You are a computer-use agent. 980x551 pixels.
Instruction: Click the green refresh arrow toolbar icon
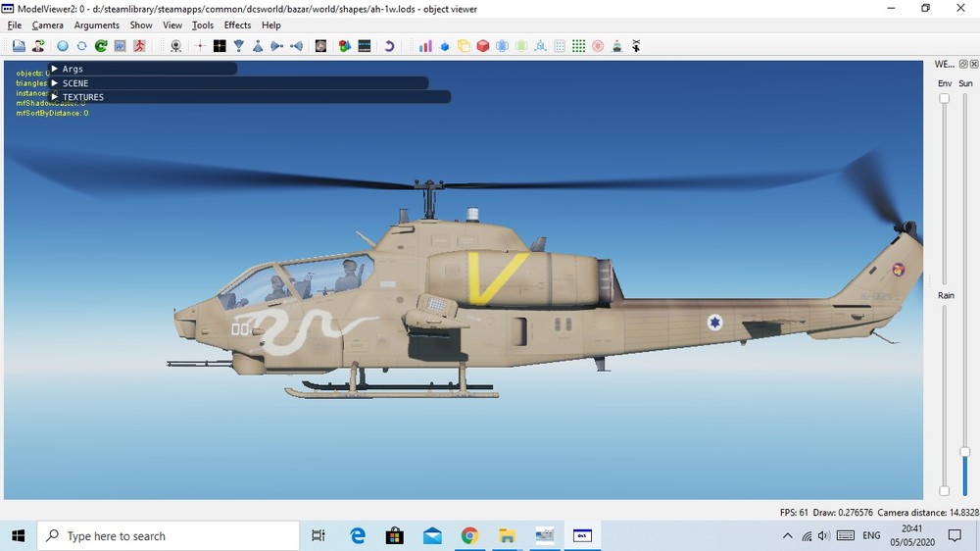101,46
